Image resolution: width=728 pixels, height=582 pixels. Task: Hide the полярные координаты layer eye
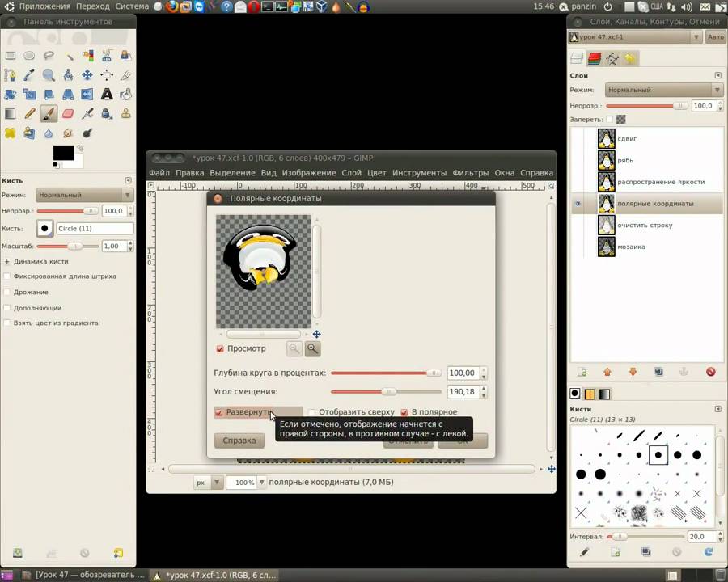[x=578, y=204]
